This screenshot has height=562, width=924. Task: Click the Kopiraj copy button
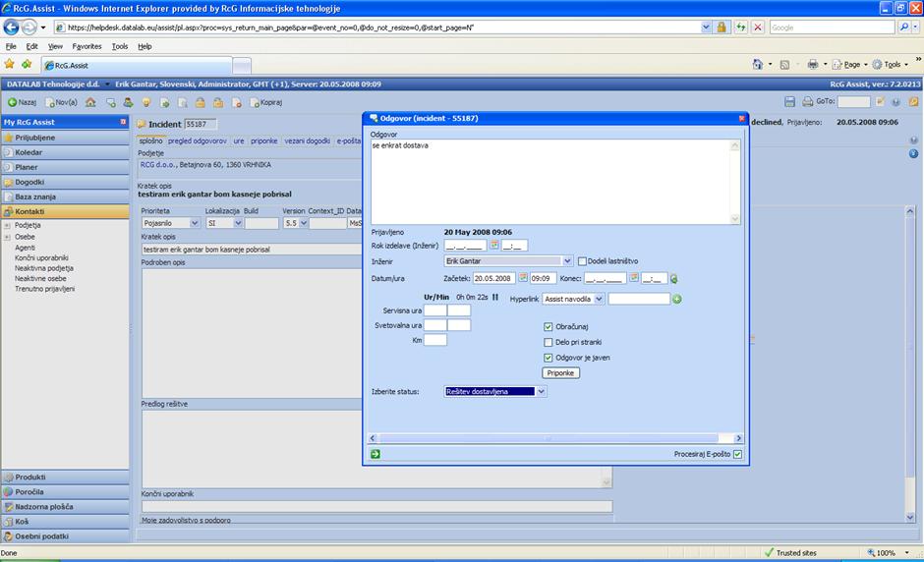click(266, 102)
